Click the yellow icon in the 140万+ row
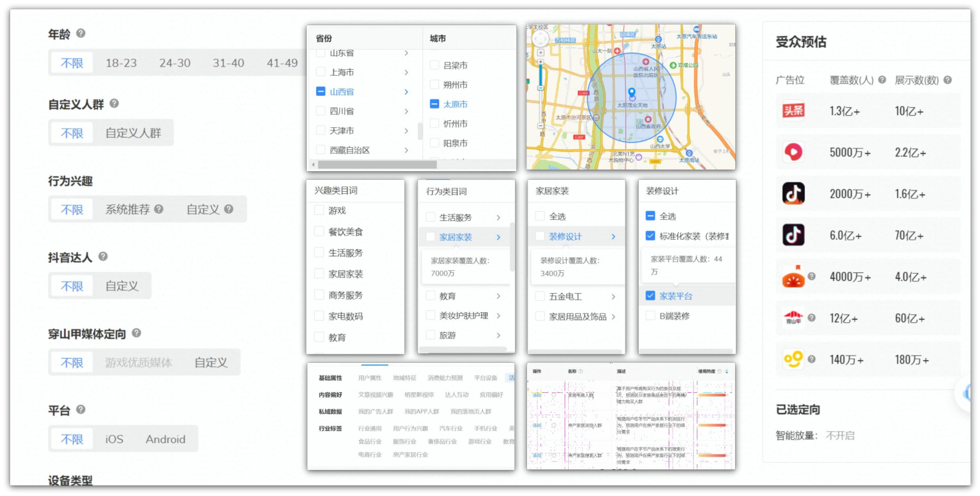980x496 pixels. point(793,359)
